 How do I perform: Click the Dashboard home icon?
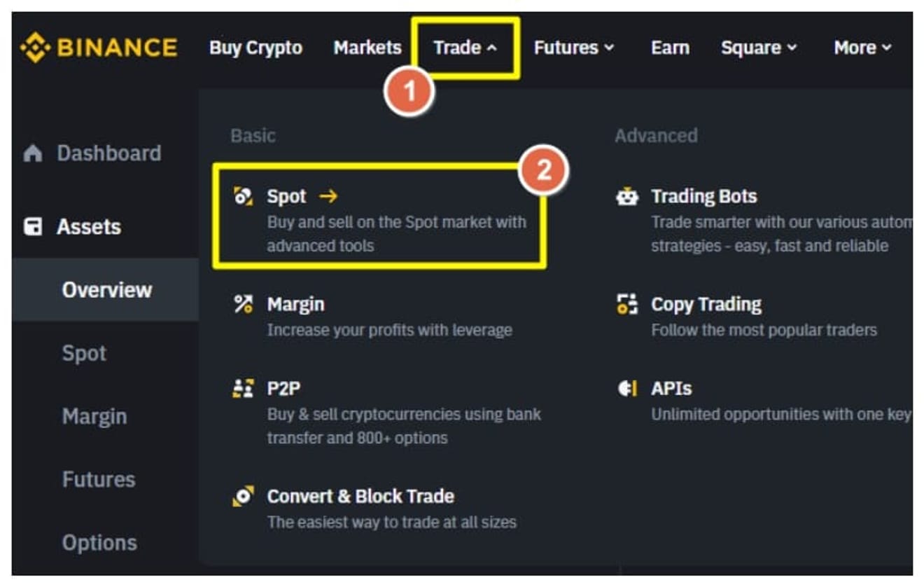pyautogui.click(x=33, y=153)
